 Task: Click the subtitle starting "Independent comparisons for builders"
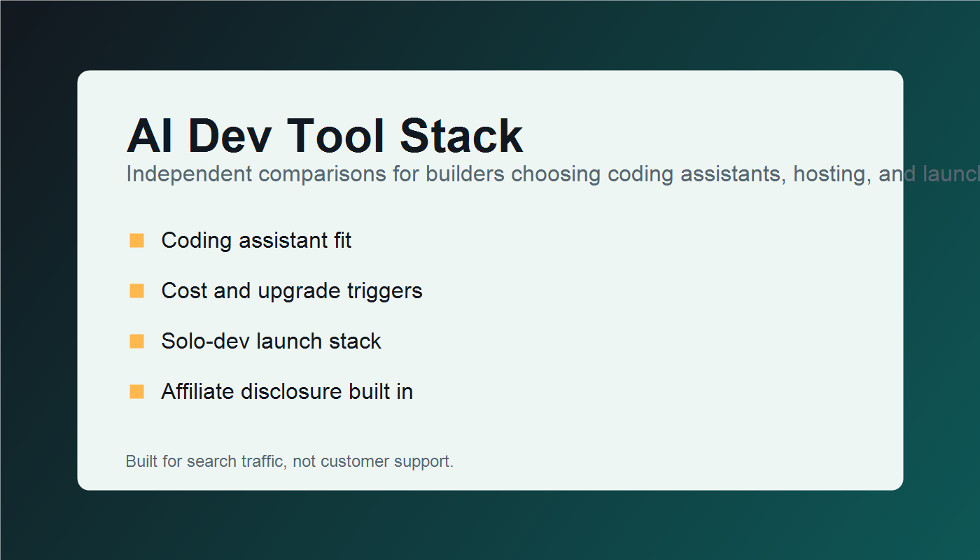[553, 174]
